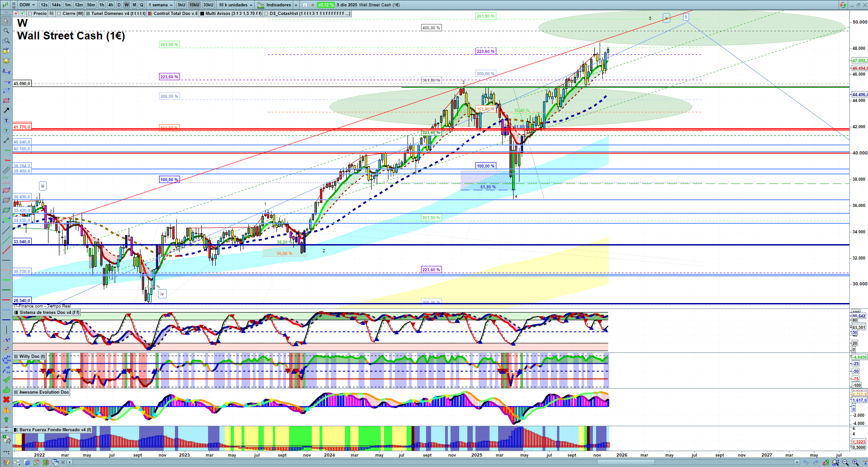Click the scrollbar right arrow
This screenshot has height=467, width=868.
(797, 462)
